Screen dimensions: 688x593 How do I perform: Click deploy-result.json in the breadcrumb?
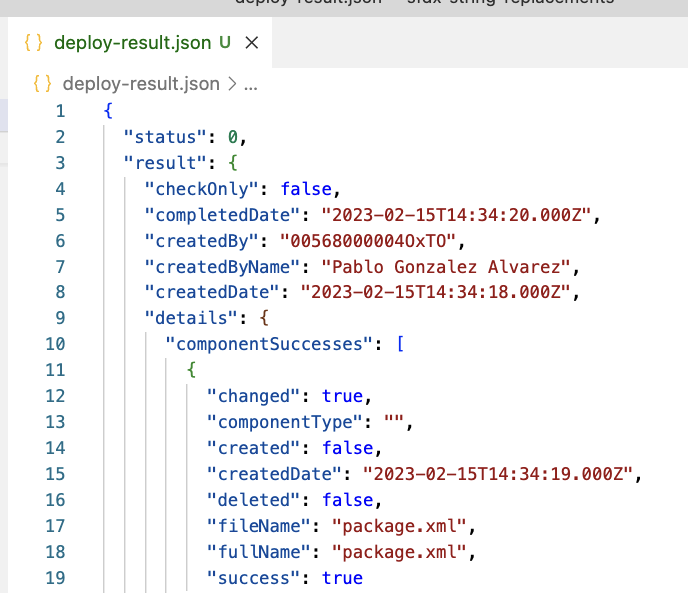tap(141, 83)
